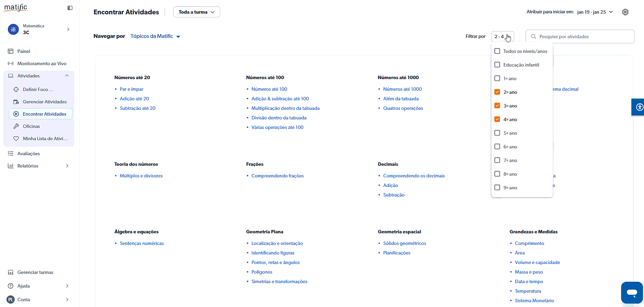Click the Matific logo
This screenshot has height=307, width=644.
[16, 8]
